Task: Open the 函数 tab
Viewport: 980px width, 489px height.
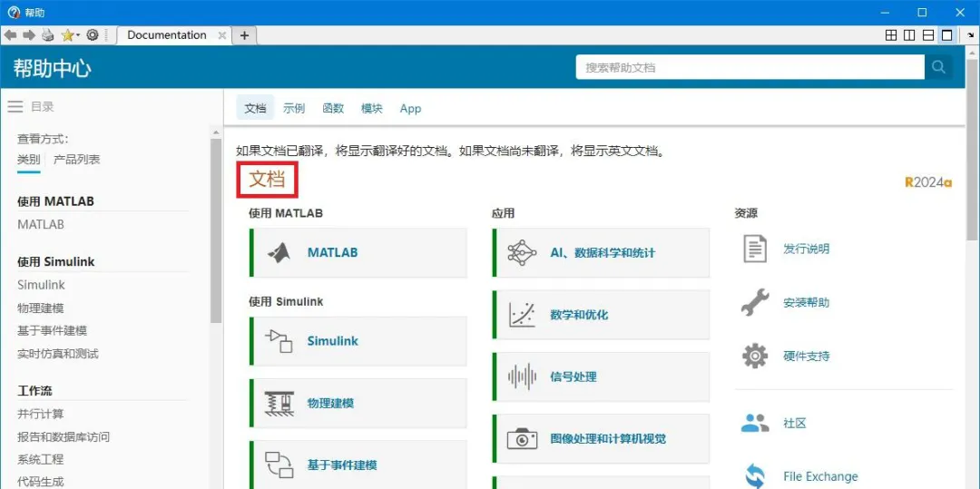Action: [333, 108]
